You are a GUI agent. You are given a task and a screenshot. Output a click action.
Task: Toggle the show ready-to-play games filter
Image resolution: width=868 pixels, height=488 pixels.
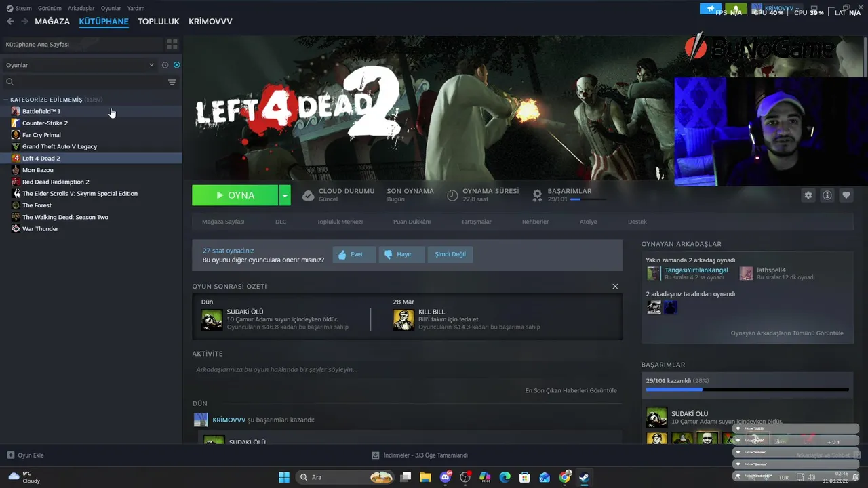click(x=176, y=65)
